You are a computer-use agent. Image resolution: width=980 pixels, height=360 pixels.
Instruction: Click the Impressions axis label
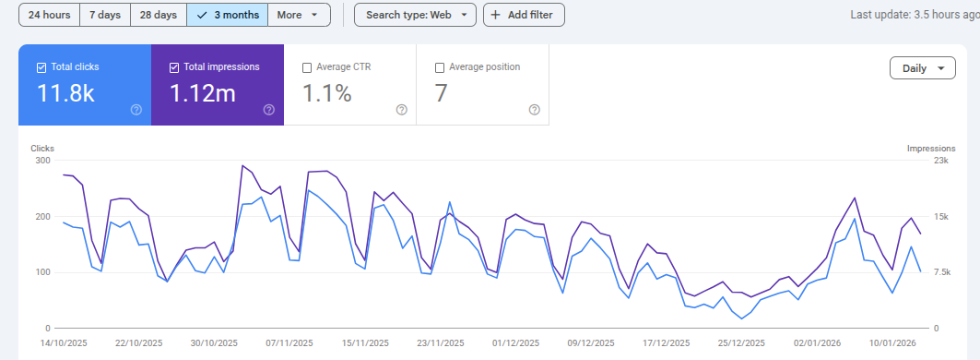pos(931,149)
